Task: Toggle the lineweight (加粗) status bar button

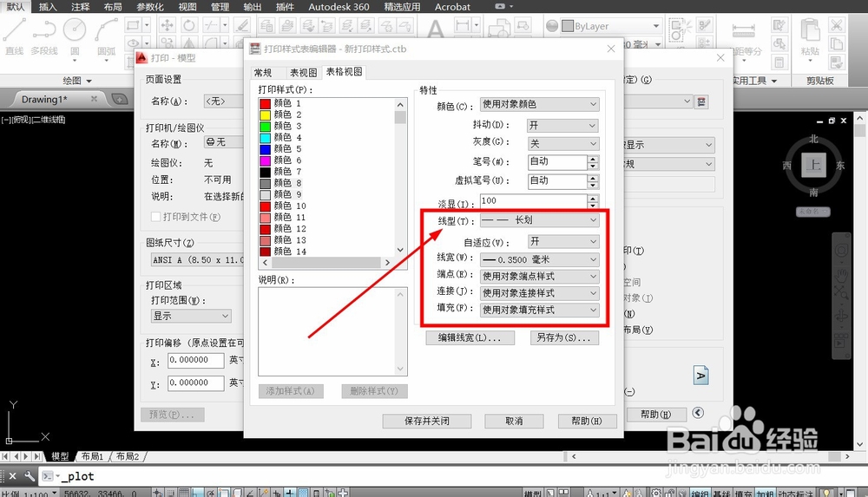Action: (x=765, y=494)
